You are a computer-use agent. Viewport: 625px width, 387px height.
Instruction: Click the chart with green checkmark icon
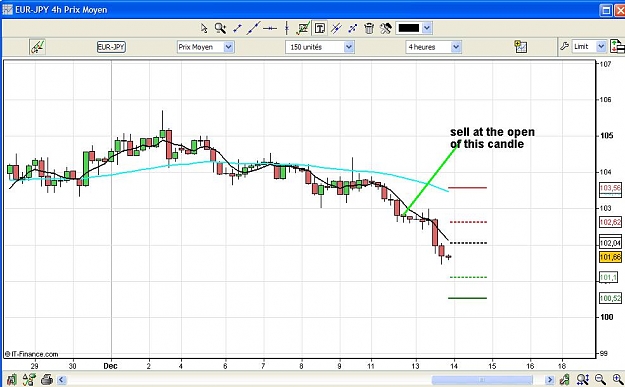[303, 28]
